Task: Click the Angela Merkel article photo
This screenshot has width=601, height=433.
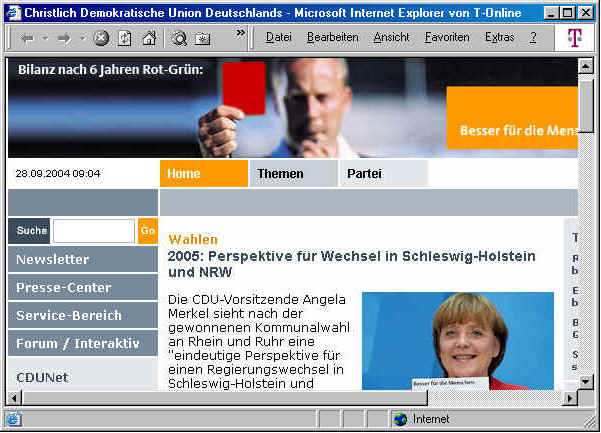Action: tap(458, 341)
